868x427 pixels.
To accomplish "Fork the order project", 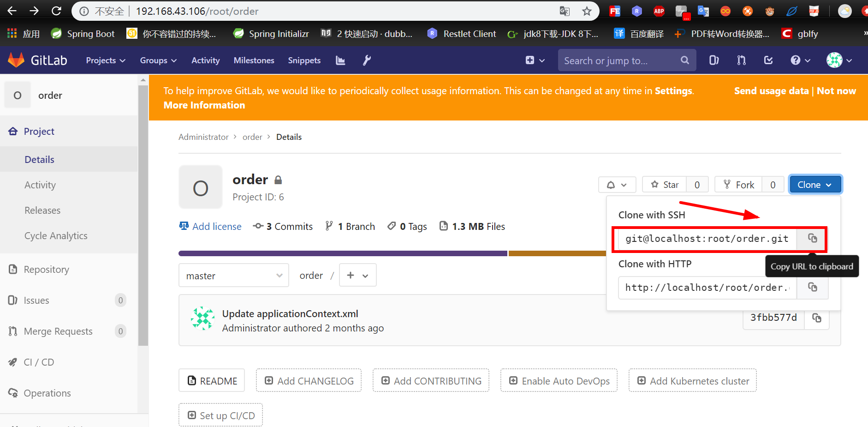I will point(738,185).
